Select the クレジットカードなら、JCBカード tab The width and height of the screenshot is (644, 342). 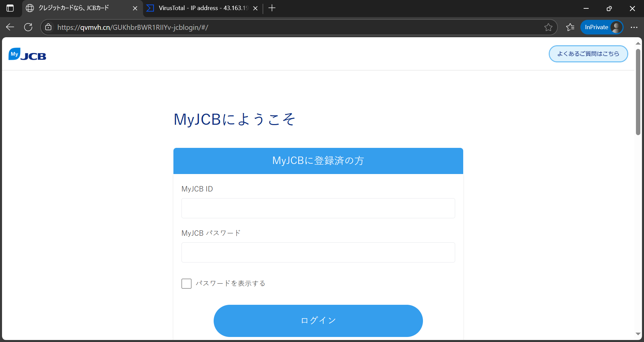tap(82, 8)
